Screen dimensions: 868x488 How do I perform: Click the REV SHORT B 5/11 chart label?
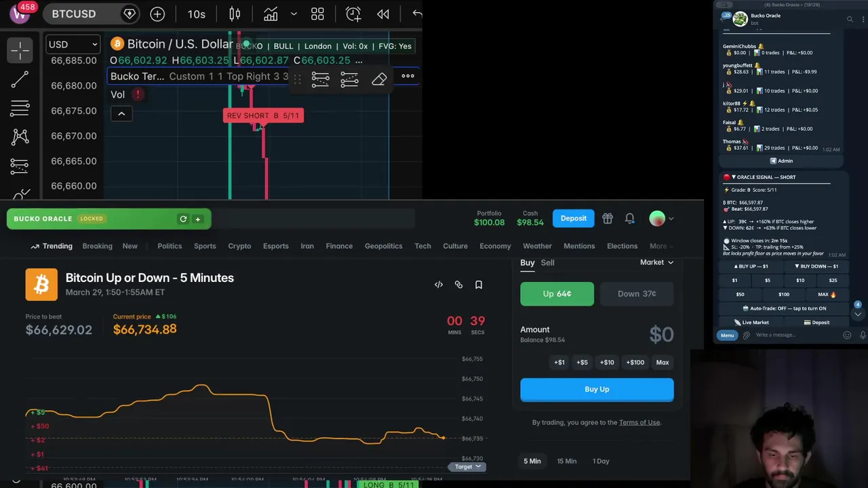click(x=263, y=115)
